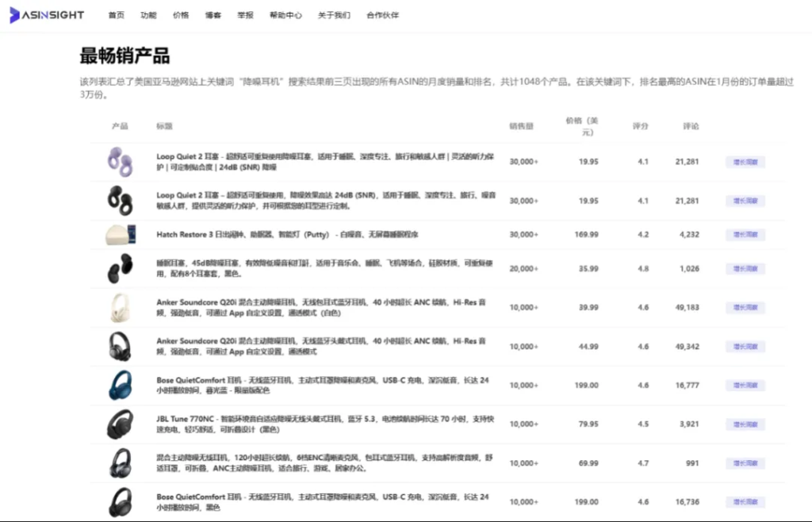Open the 价格 page in the navigation
The height and width of the screenshot is (522, 812).
pos(181,15)
